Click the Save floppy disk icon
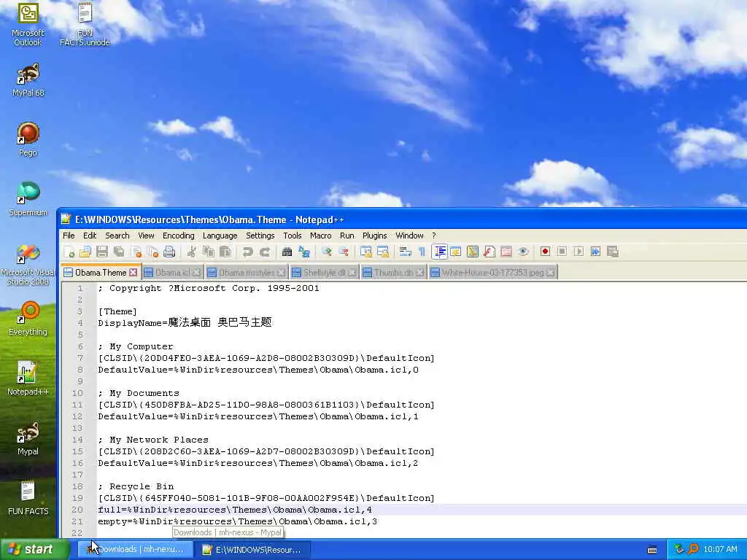This screenshot has width=747, height=560. tap(102, 252)
